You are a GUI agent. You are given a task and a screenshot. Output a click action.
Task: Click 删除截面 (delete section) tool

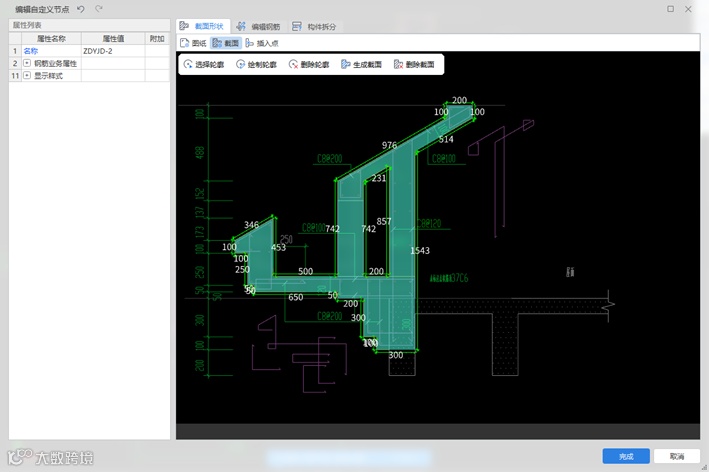tap(414, 64)
